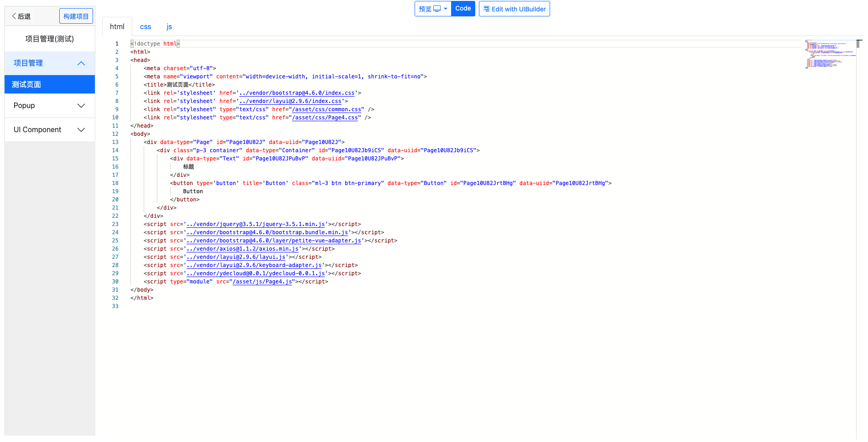The height and width of the screenshot is (442, 868).
Task: Open the axios.min.js link
Action: coord(243,249)
